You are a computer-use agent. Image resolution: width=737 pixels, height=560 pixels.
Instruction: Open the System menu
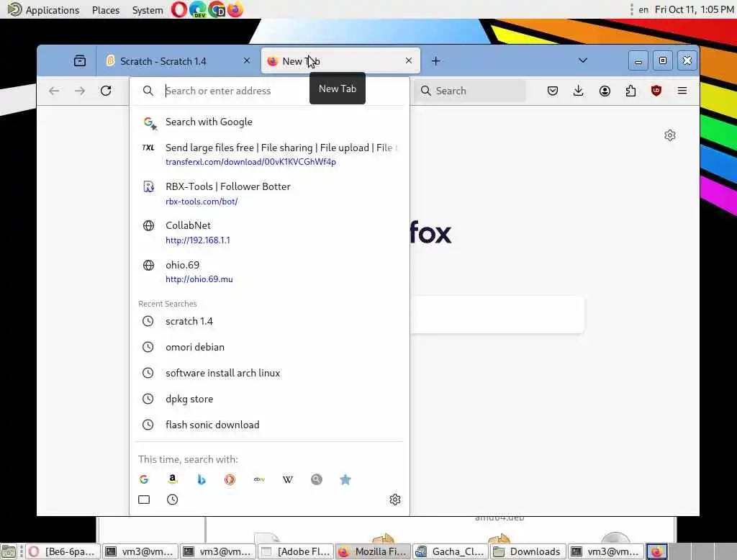tap(148, 10)
